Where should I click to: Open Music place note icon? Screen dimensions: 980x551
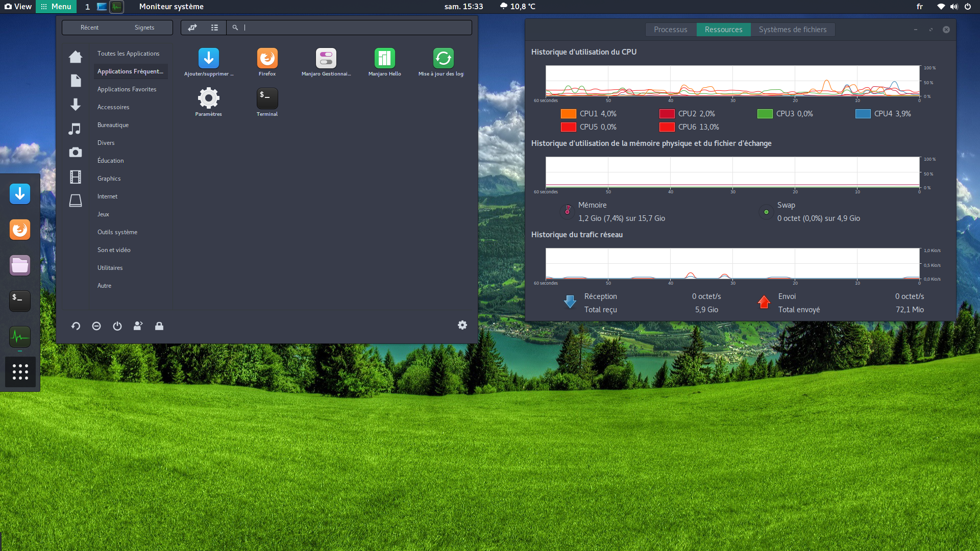point(75,129)
